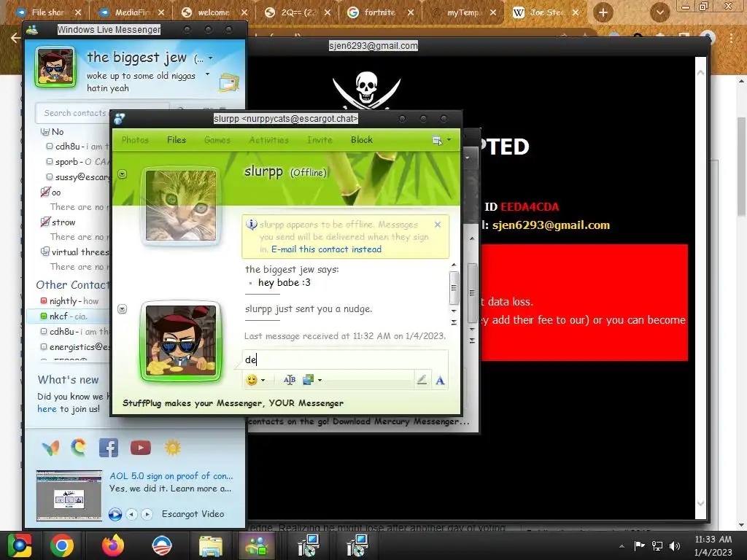Open 'AOL 5.0 sign on proof' link
Screen dimensions: 747x560
171,475
